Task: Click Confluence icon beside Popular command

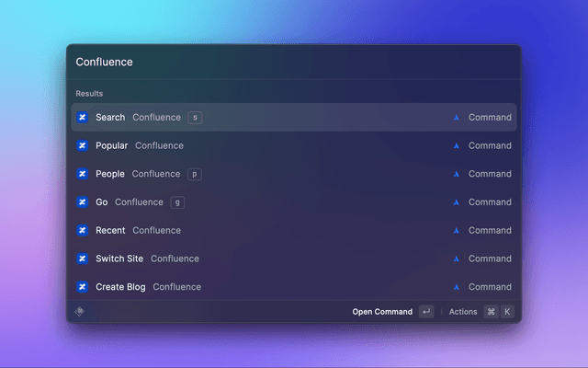Action: pyautogui.click(x=82, y=145)
